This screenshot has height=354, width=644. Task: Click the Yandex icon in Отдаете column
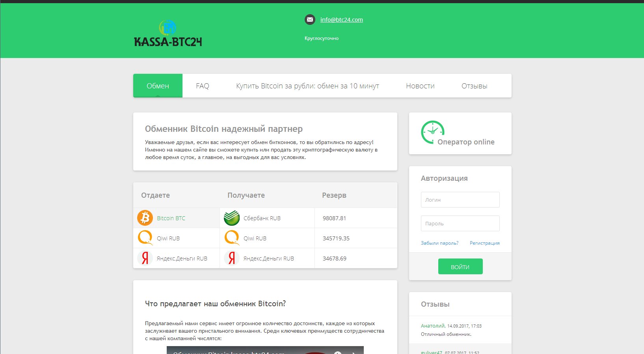click(145, 258)
